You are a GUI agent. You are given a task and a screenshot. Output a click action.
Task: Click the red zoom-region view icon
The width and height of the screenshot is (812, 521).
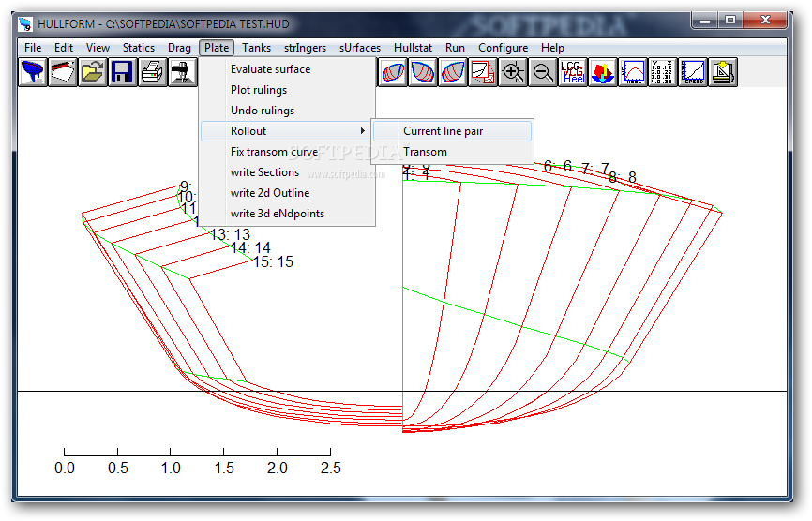tap(483, 72)
